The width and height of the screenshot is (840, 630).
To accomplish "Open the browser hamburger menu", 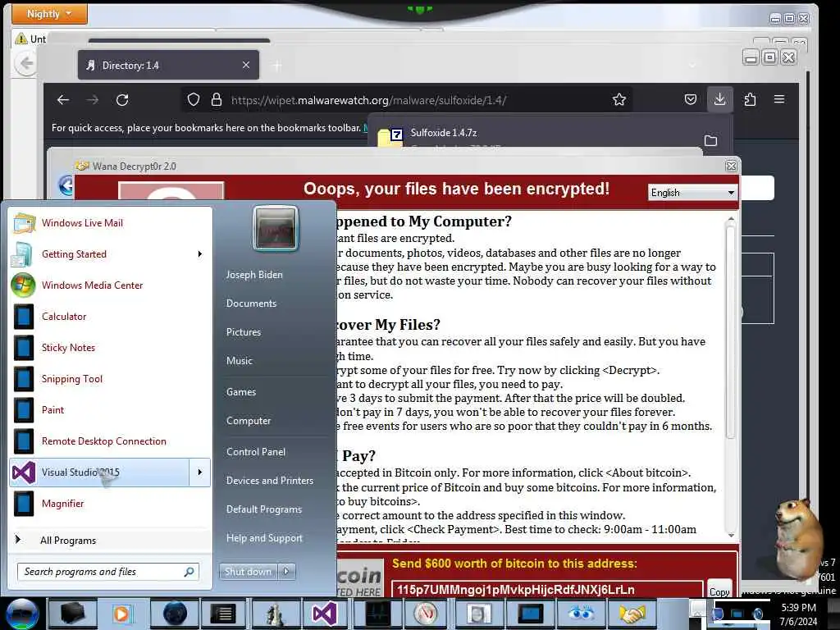I will coord(779,99).
